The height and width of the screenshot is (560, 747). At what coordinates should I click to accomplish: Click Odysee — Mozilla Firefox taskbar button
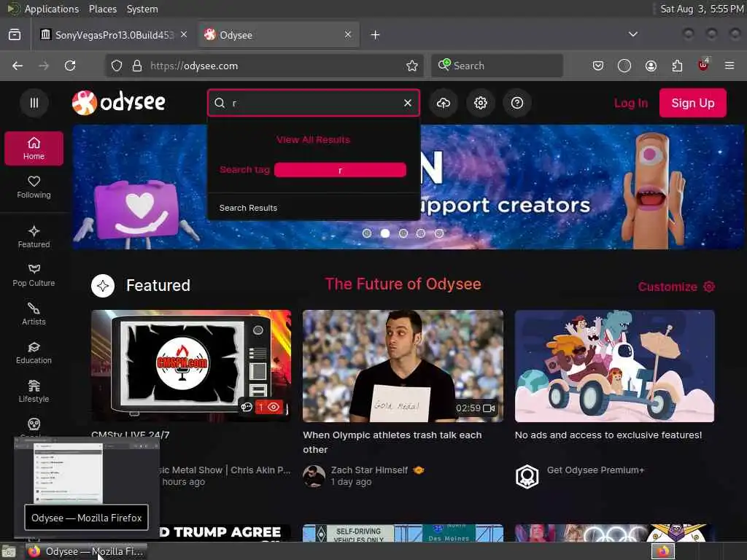(86, 551)
